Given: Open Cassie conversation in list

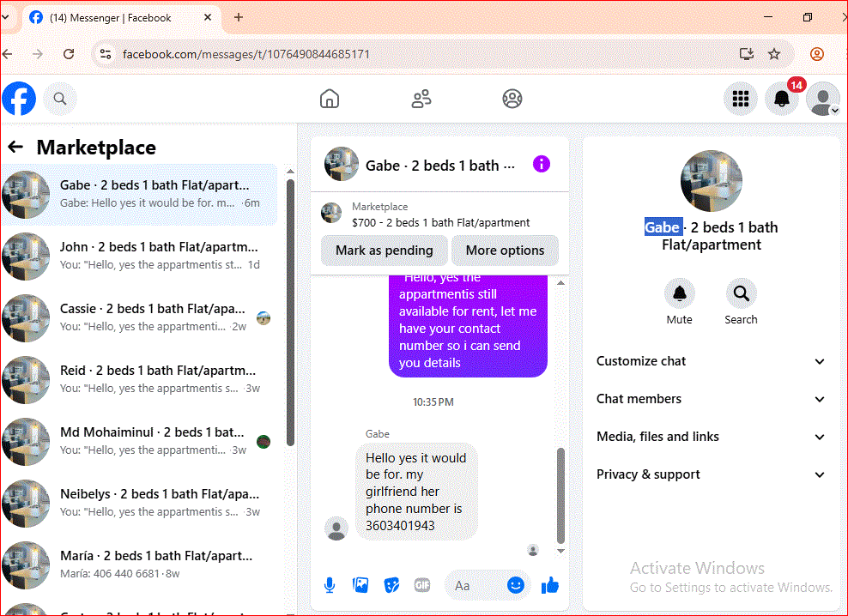Looking at the screenshot, I should point(139,317).
